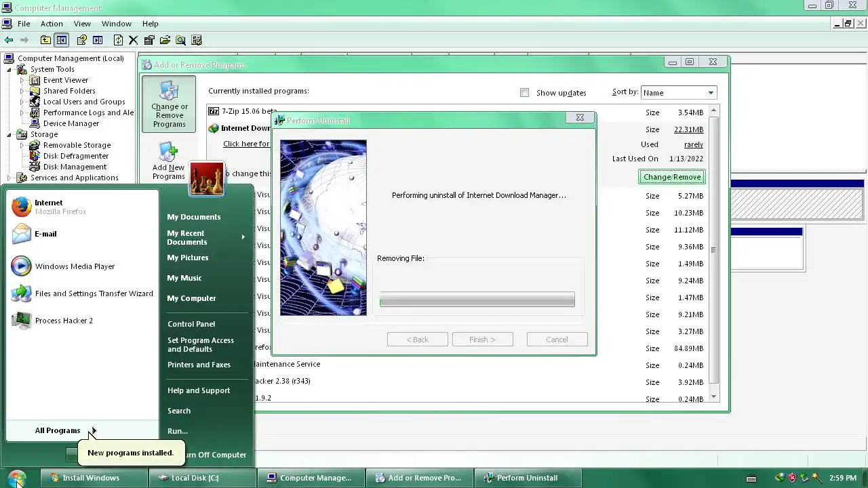
Task: Open the Window menu
Action: click(x=117, y=24)
